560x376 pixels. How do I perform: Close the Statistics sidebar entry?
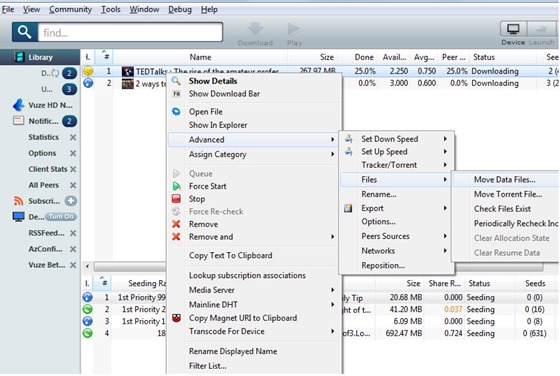pos(73,137)
